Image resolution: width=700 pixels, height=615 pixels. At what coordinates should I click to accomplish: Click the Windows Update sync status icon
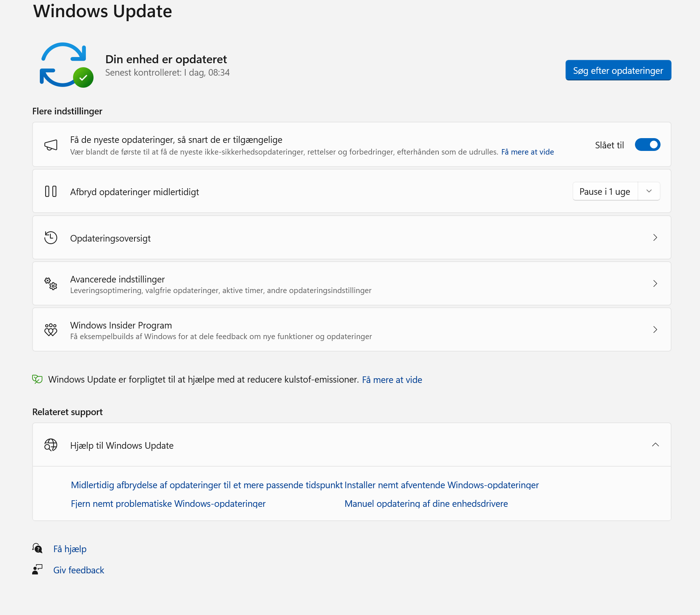point(66,65)
